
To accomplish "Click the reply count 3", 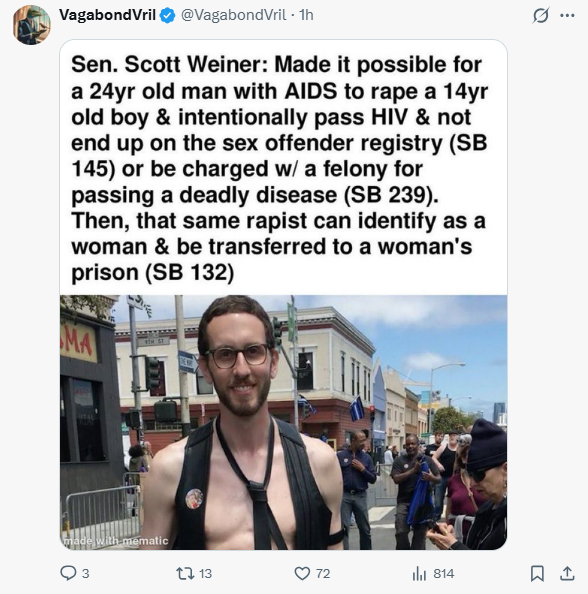I will [x=86, y=574].
